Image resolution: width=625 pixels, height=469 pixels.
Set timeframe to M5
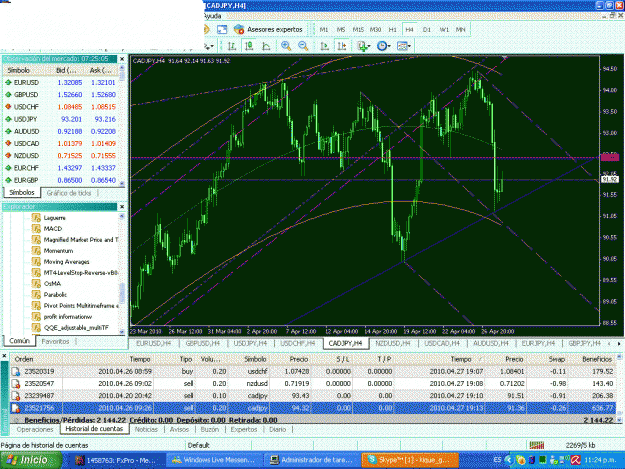click(x=341, y=29)
